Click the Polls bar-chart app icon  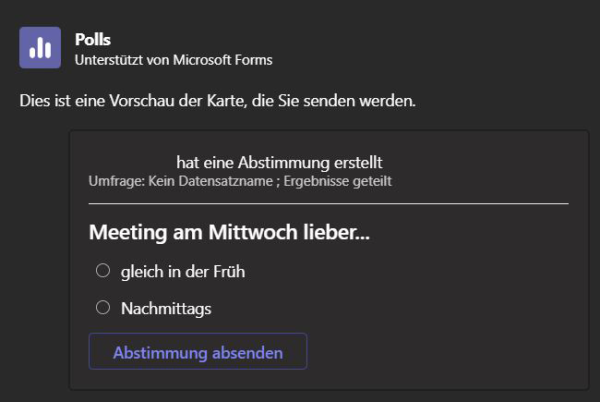tap(40, 47)
